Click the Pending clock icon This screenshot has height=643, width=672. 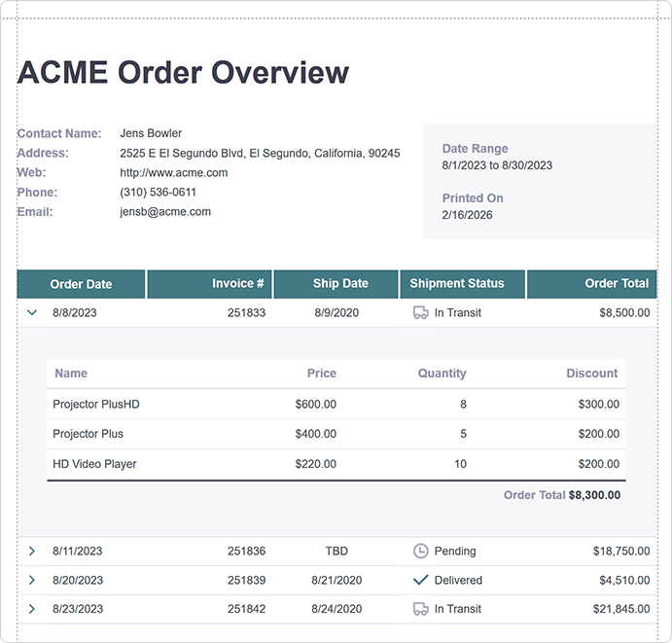tap(420, 552)
